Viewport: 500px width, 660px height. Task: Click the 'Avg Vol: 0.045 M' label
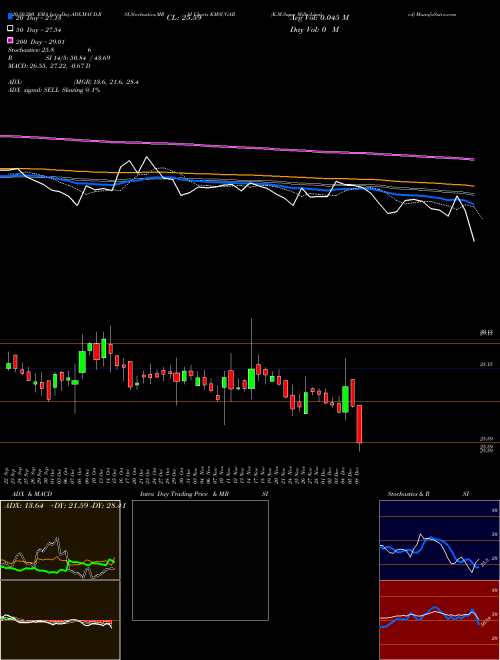coord(319,18)
